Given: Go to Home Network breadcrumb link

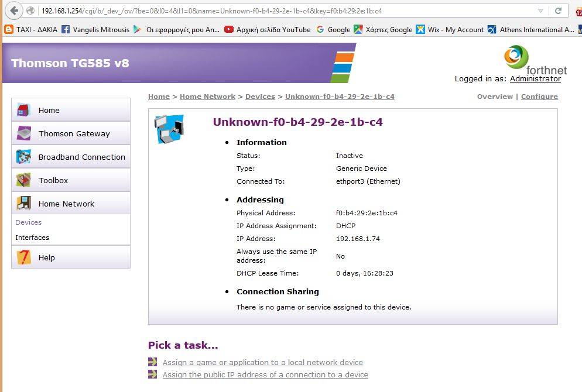Looking at the screenshot, I should tap(207, 97).
